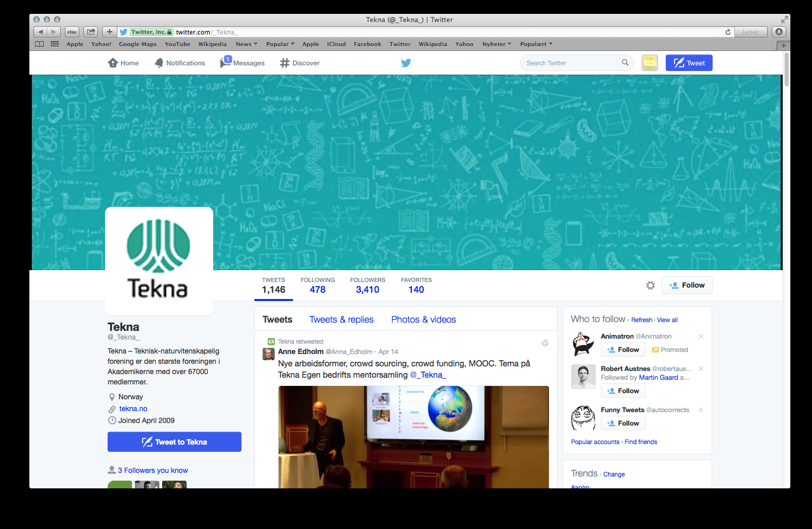The image size is (812, 529).
Task: Go back with Safari's back arrow
Action: point(41,32)
